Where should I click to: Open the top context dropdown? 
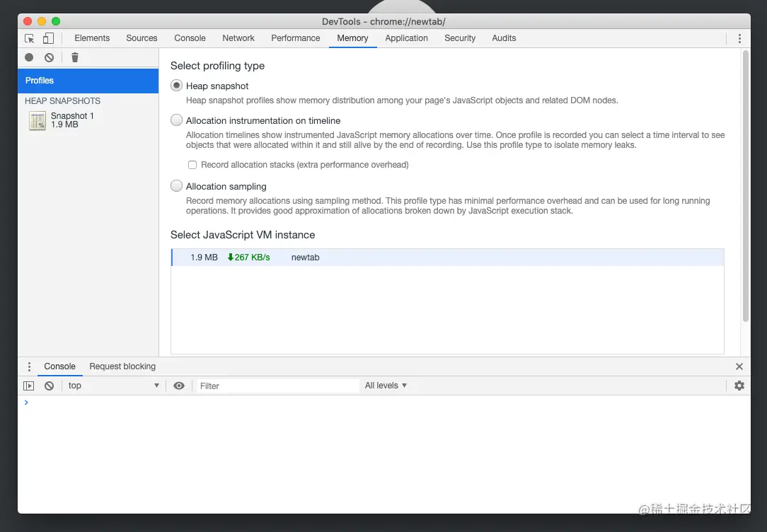pos(114,386)
